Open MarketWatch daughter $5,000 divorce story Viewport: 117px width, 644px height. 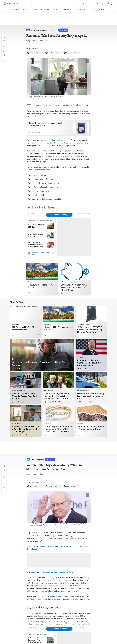(x=58, y=388)
